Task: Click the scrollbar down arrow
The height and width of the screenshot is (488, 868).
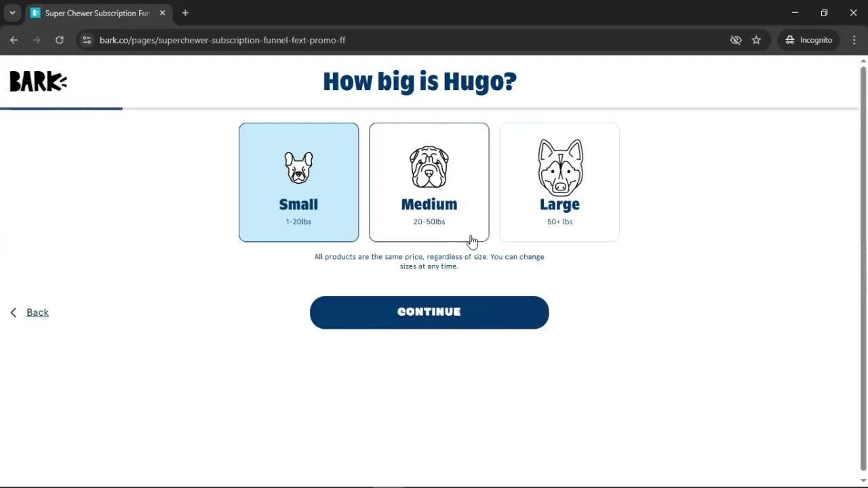Action: [x=863, y=481]
